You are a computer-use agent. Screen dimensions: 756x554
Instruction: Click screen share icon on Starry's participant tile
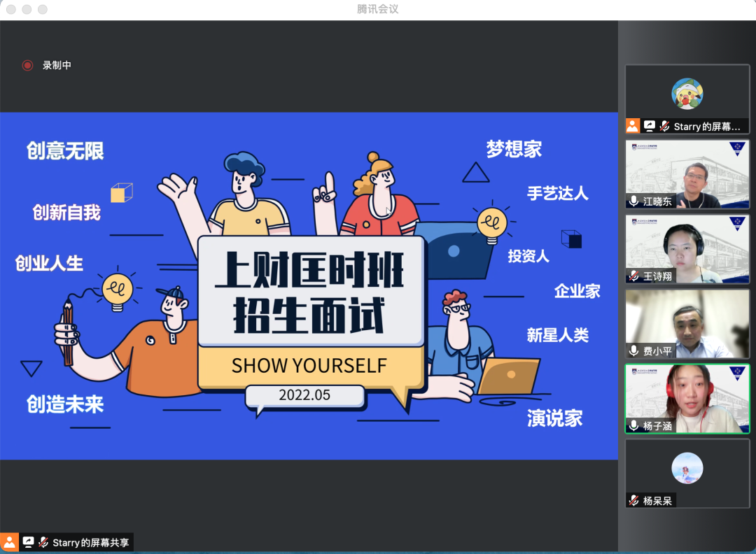pos(650,126)
